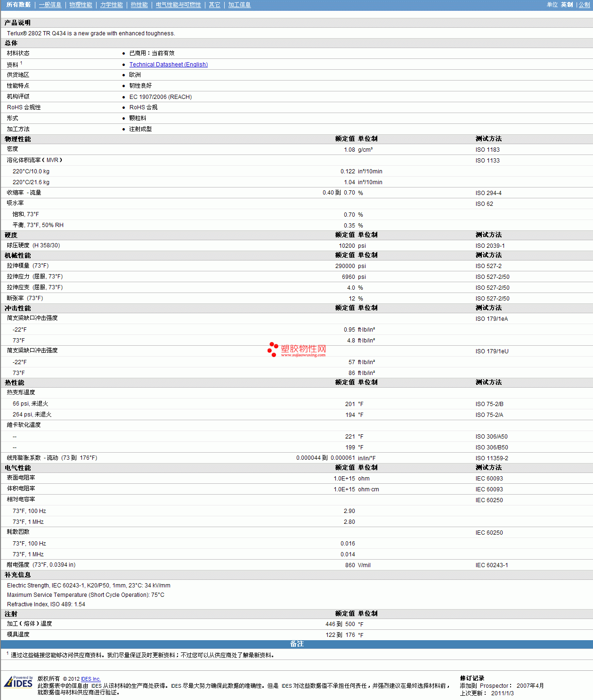This screenshot has height=700, width=593.
Task: Select the 已商用：当前有效 status value
Action: (x=152, y=53)
